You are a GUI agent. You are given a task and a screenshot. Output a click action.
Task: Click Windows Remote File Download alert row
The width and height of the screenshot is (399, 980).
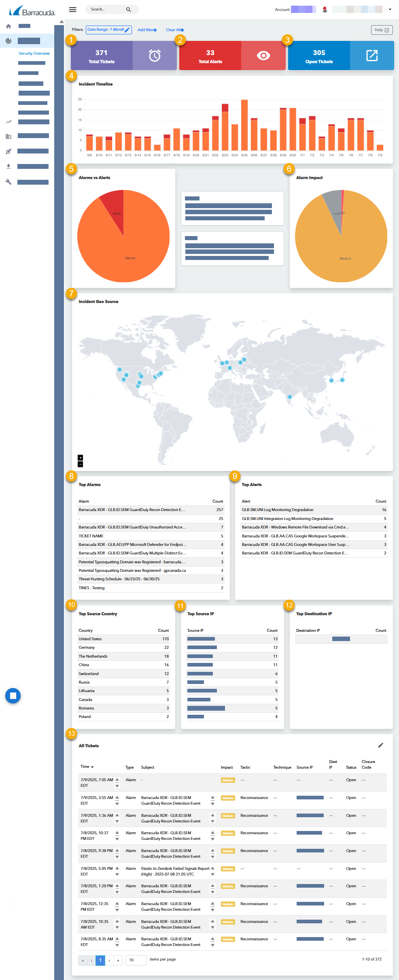[314, 527]
